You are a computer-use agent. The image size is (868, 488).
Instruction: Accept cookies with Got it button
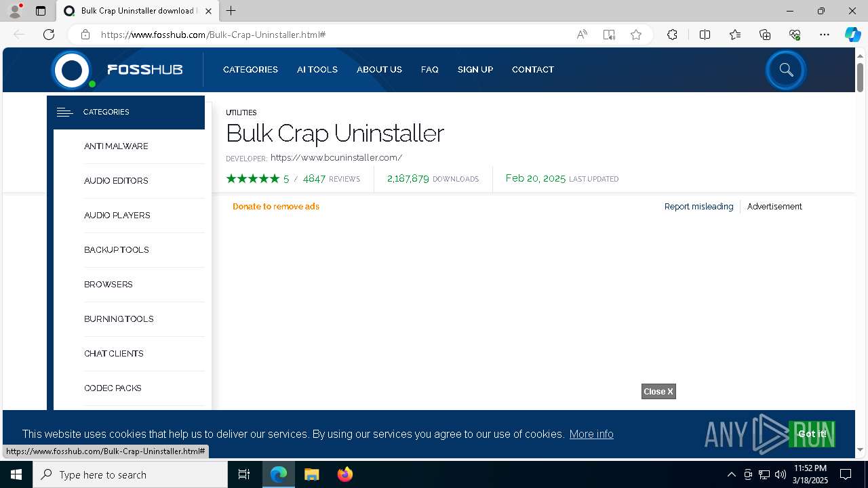[x=812, y=434]
